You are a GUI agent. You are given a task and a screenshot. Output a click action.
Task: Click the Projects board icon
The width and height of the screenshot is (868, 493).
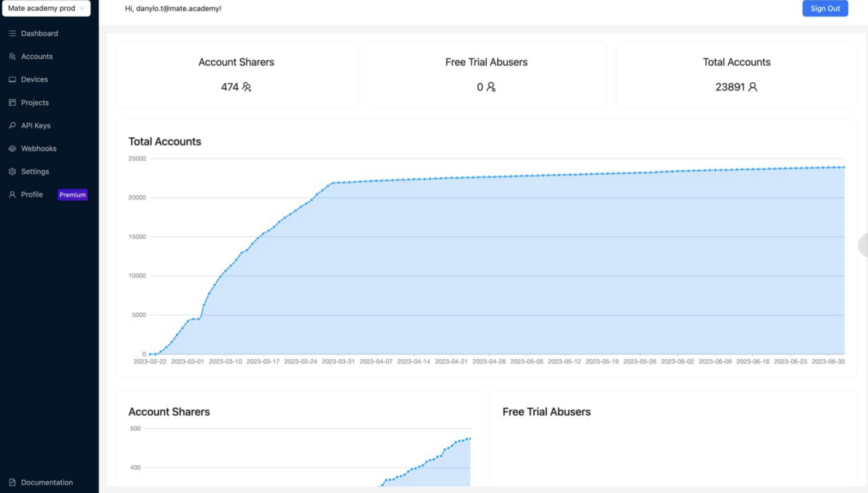[x=12, y=102]
